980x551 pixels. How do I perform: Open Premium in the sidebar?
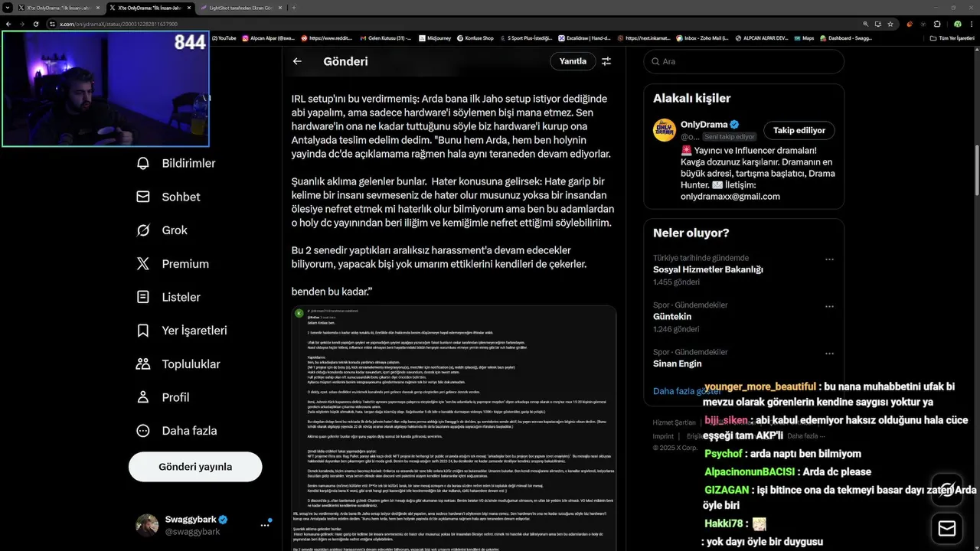[173, 263]
